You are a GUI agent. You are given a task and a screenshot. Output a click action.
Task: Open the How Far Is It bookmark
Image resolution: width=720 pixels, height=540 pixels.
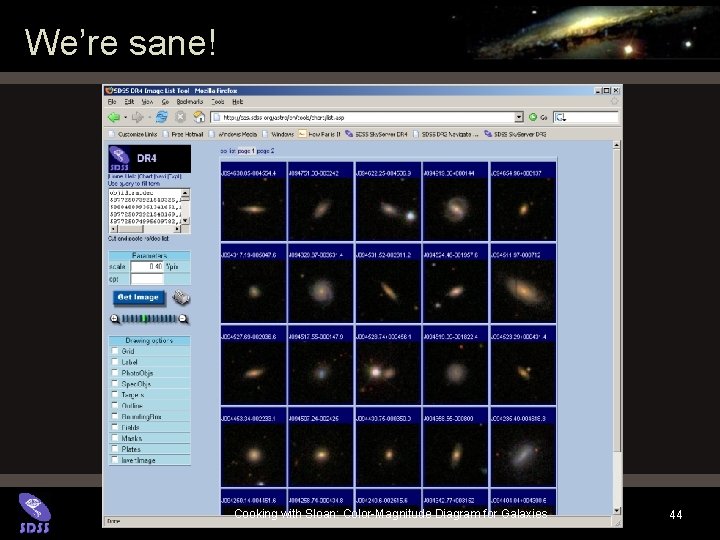click(x=320, y=134)
